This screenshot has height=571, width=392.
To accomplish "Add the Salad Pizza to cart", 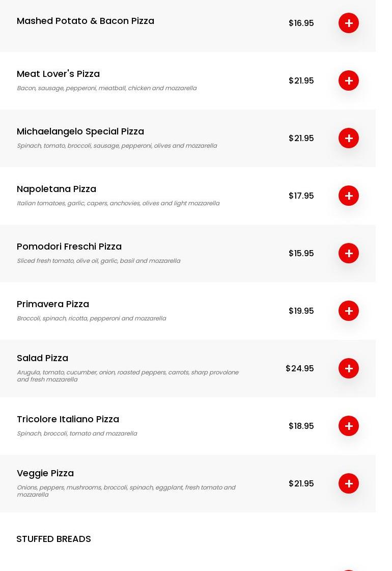I will (349, 368).
